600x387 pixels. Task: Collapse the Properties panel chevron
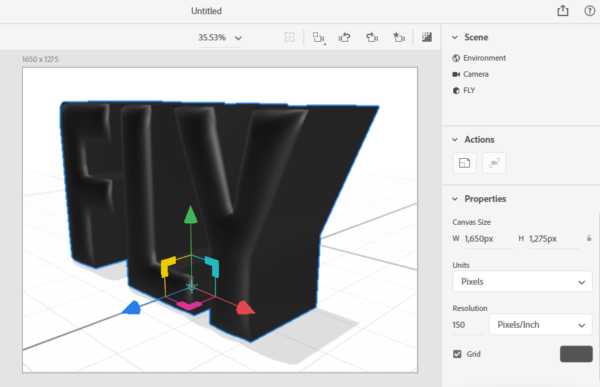pyautogui.click(x=455, y=199)
